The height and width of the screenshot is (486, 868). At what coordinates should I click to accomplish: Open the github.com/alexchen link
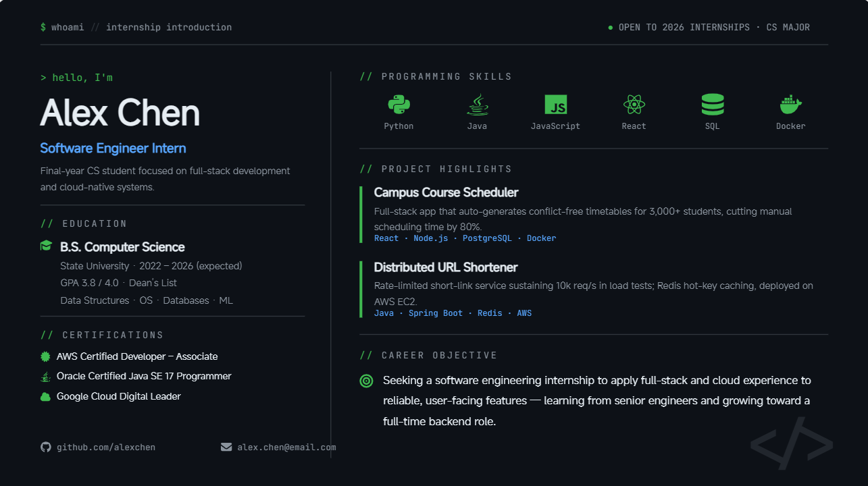[106, 447]
